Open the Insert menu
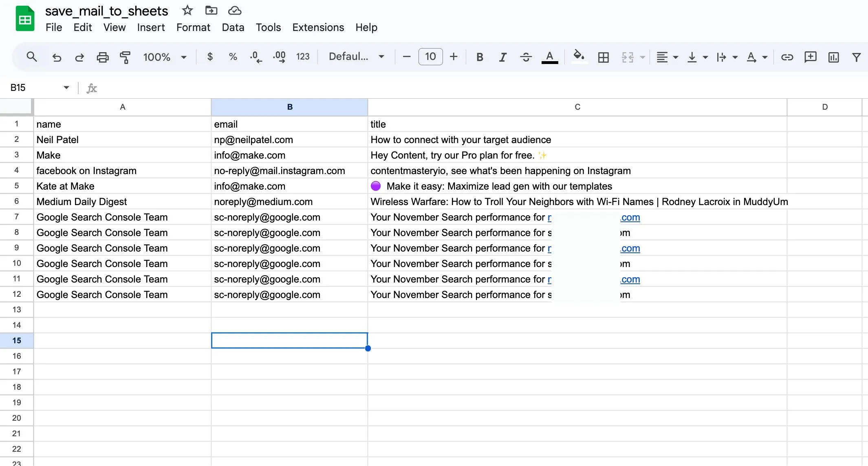The width and height of the screenshot is (868, 466). tap(151, 27)
